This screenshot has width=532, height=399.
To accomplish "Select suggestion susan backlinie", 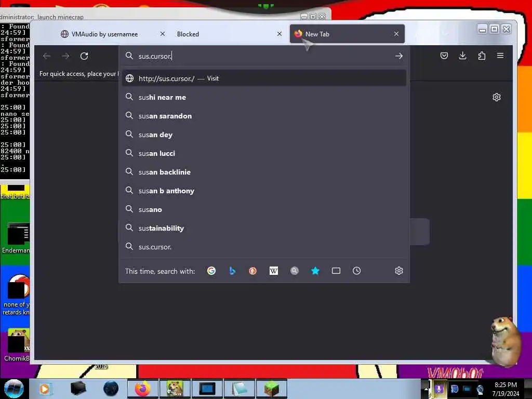I will pyautogui.click(x=264, y=172).
